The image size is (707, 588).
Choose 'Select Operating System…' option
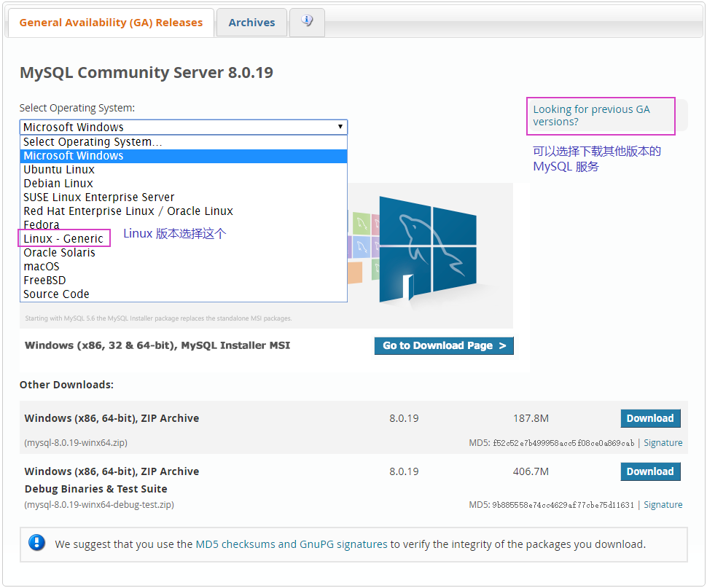click(x=184, y=142)
